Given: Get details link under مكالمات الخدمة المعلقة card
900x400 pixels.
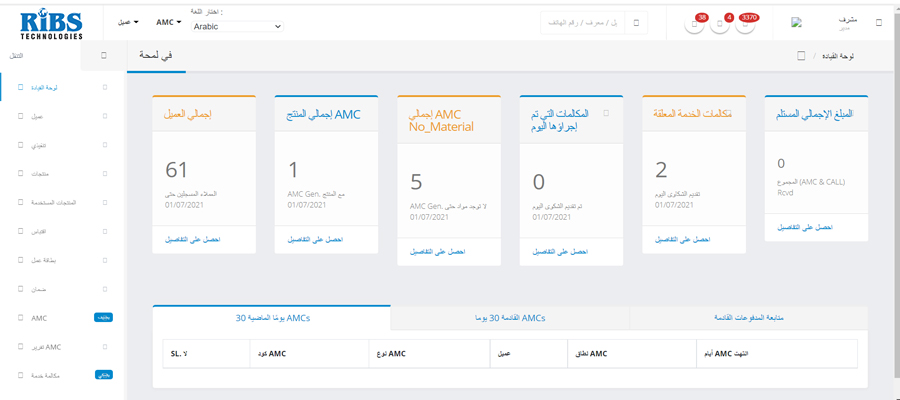Looking at the screenshot, I should coord(681,240).
